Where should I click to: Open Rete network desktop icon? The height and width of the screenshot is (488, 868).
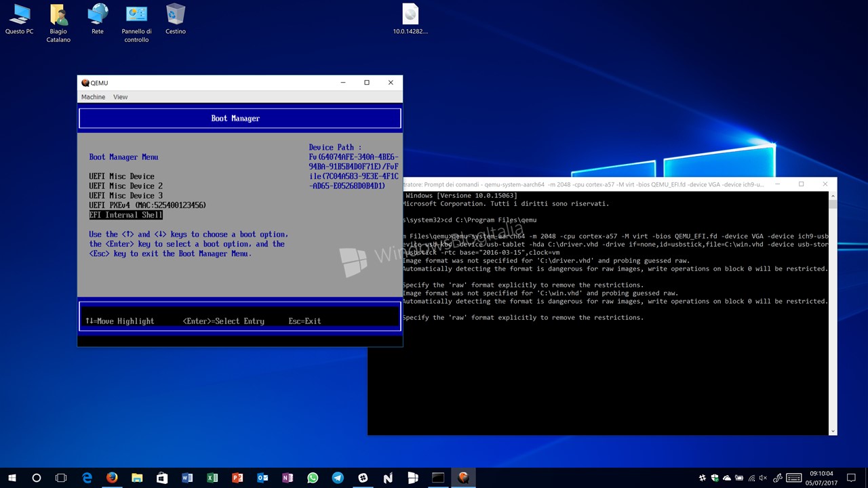point(98,19)
